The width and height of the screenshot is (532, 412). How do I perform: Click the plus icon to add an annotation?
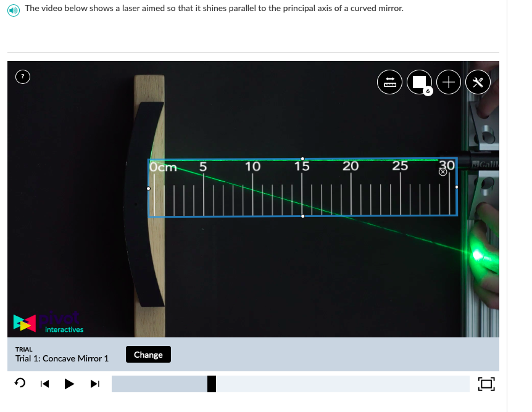pyautogui.click(x=449, y=81)
